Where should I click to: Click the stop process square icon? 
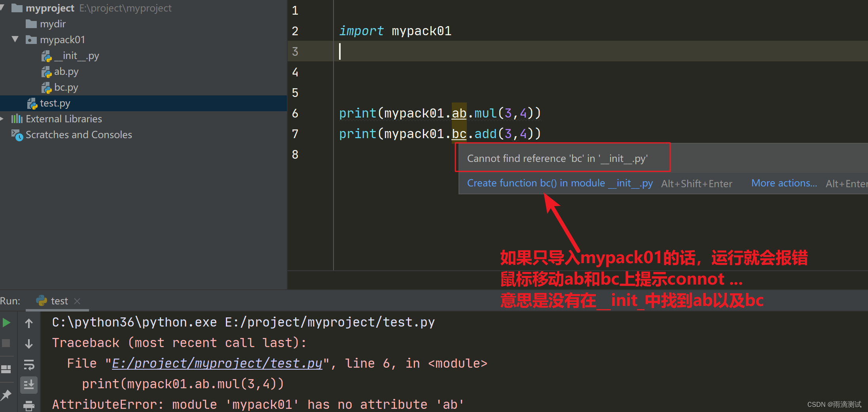point(6,343)
